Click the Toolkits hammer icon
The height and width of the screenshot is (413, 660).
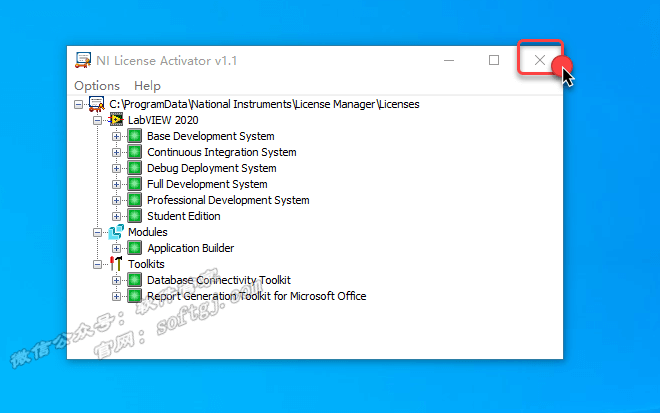pyautogui.click(x=116, y=264)
